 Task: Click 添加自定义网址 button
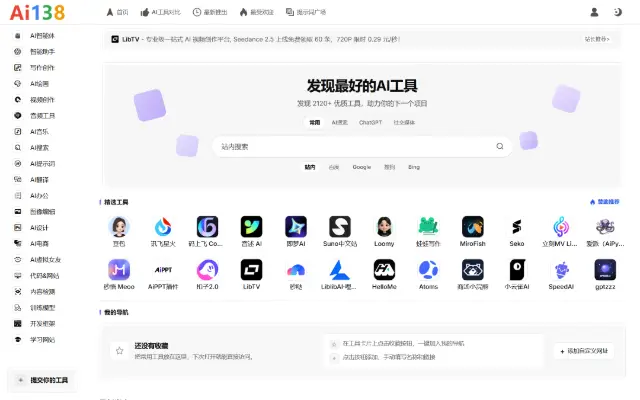584,351
